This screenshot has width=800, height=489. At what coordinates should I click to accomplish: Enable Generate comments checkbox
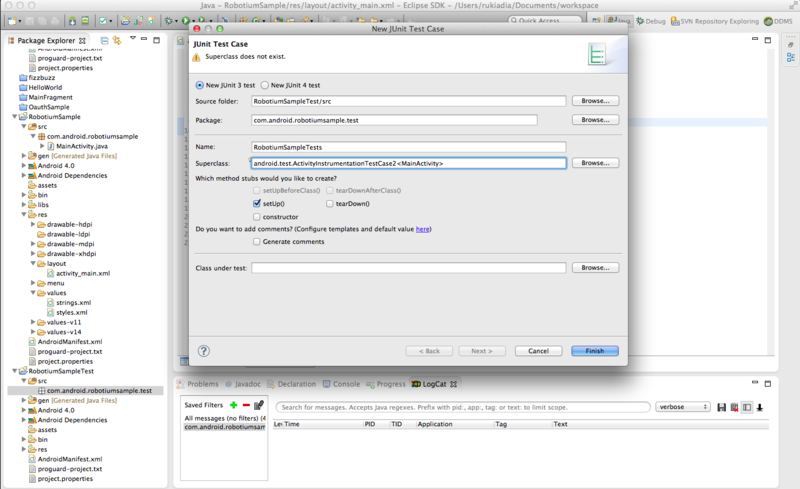(x=257, y=242)
